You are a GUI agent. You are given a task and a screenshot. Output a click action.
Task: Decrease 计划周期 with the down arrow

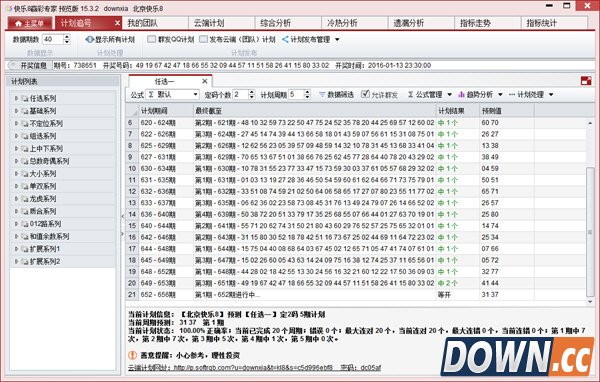pos(307,97)
